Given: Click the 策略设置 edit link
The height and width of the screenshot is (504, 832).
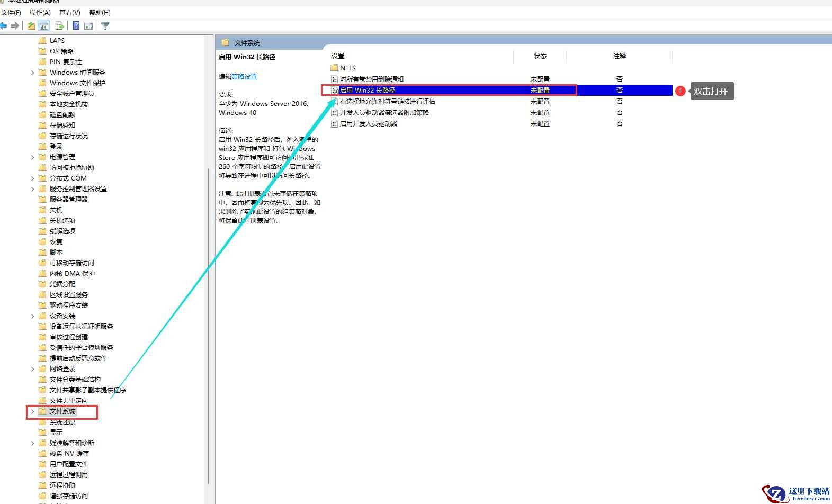Looking at the screenshot, I should tap(244, 77).
